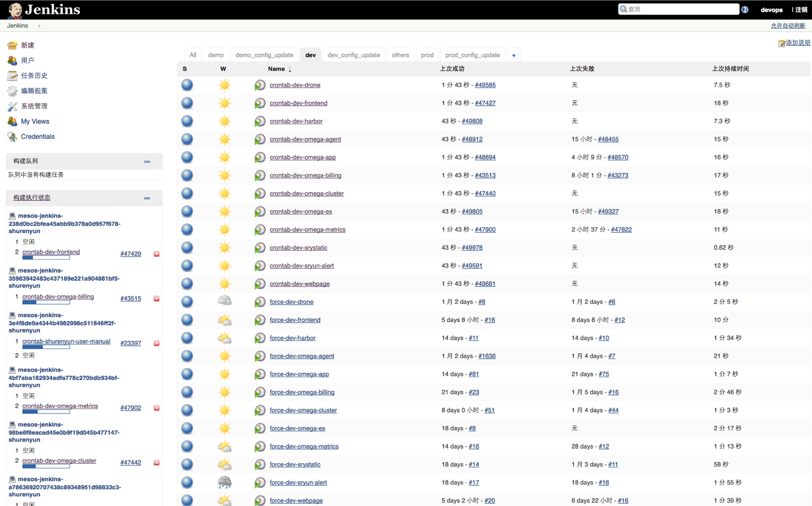
Task: Open the devops user link in header
Action: point(771,10)
